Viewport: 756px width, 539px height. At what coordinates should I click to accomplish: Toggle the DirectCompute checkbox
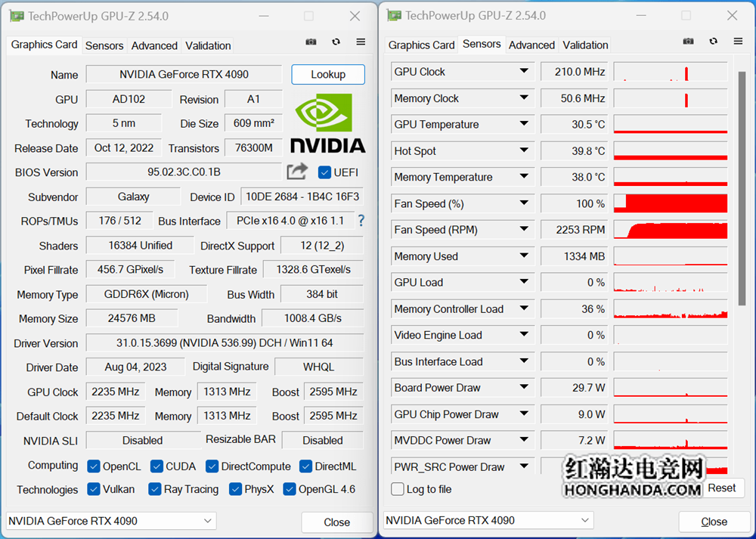pyautogui.click(x=212, y=466)
